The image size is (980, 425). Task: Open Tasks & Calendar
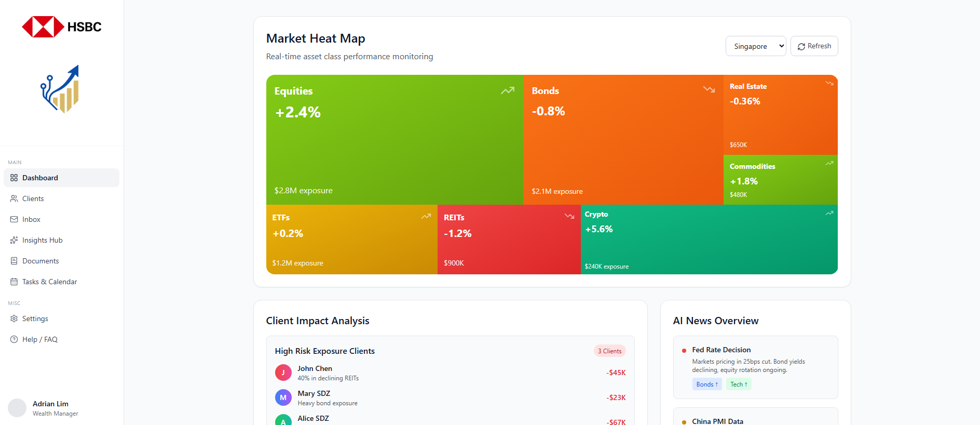(61, 282)
